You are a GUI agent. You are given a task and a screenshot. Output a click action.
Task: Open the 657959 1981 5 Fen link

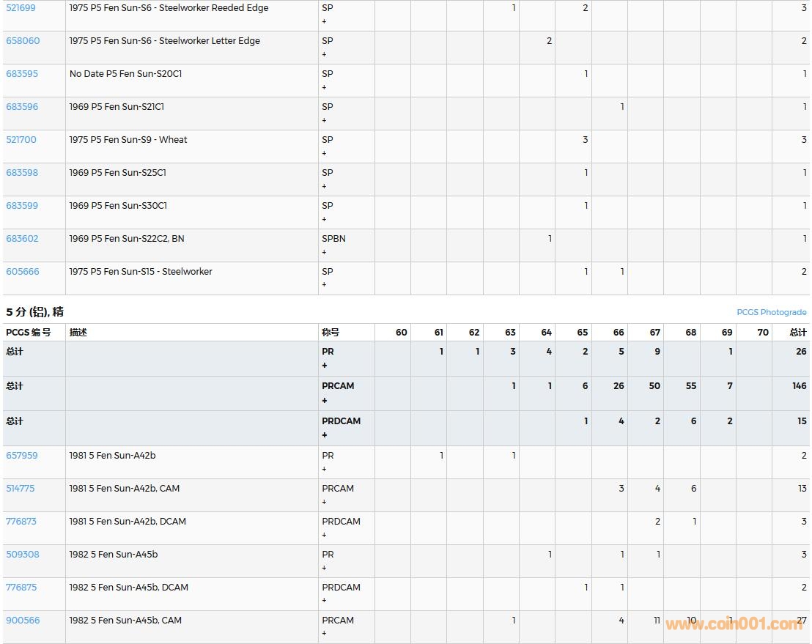[x=22, y=456]
